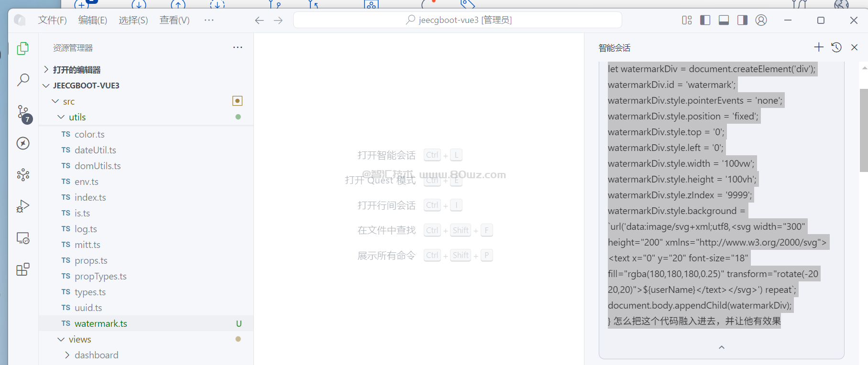
Task: Go forward with the right arrow
Action: (x=278, y=20)
